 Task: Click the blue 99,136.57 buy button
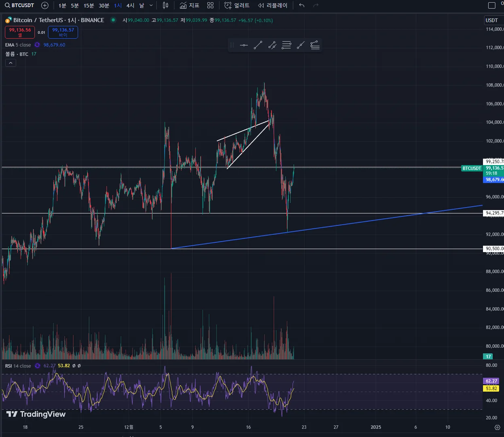(x=63, y=32)
